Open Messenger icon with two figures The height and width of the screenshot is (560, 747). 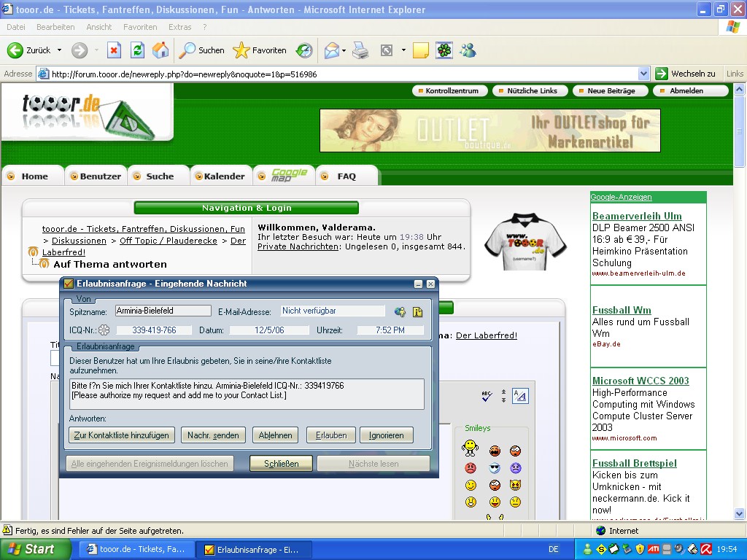[468, 50]
